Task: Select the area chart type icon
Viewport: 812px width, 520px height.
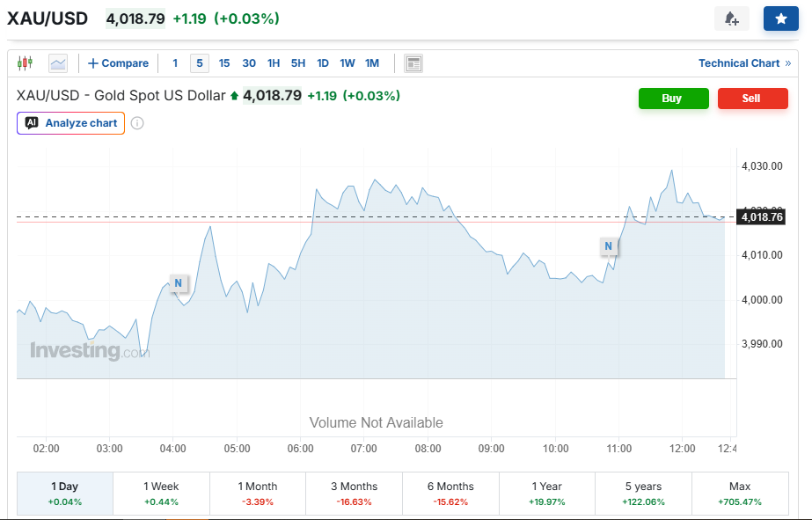Action: [x=58, y=63]
